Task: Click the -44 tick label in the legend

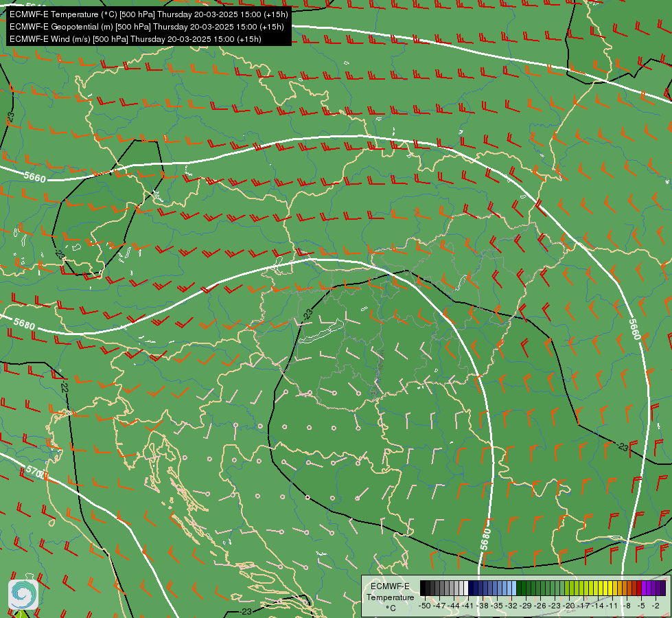Action: tap(454, 606)
